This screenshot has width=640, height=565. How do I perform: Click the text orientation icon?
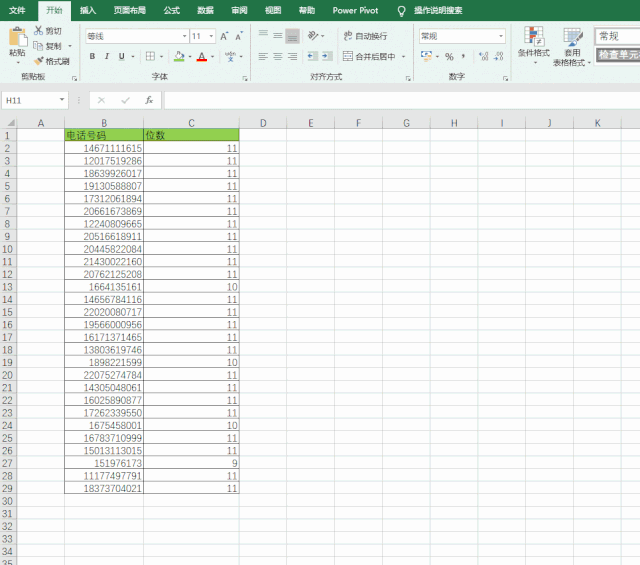click(x=313, y=36)
